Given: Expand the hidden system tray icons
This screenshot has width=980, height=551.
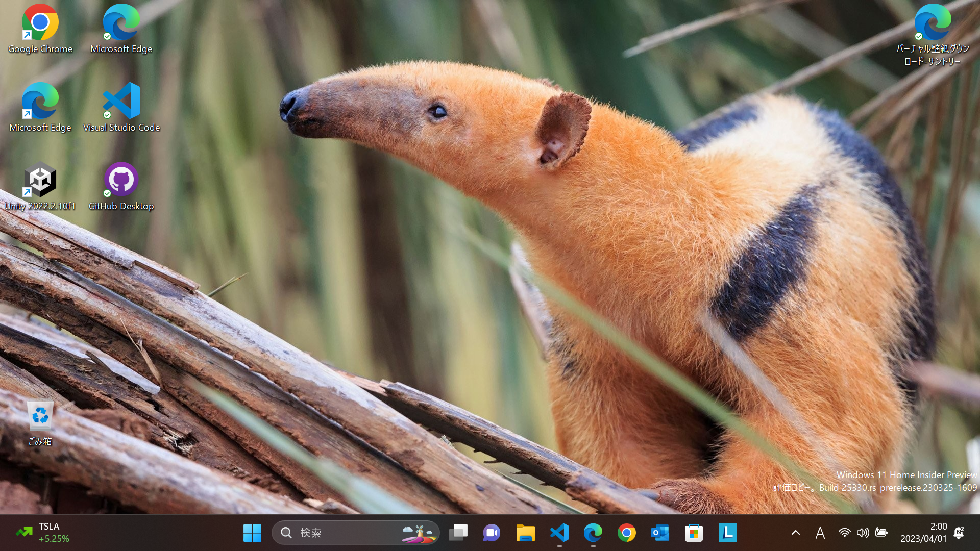Looking at the screenshot, I should click(x=796, y=533).
